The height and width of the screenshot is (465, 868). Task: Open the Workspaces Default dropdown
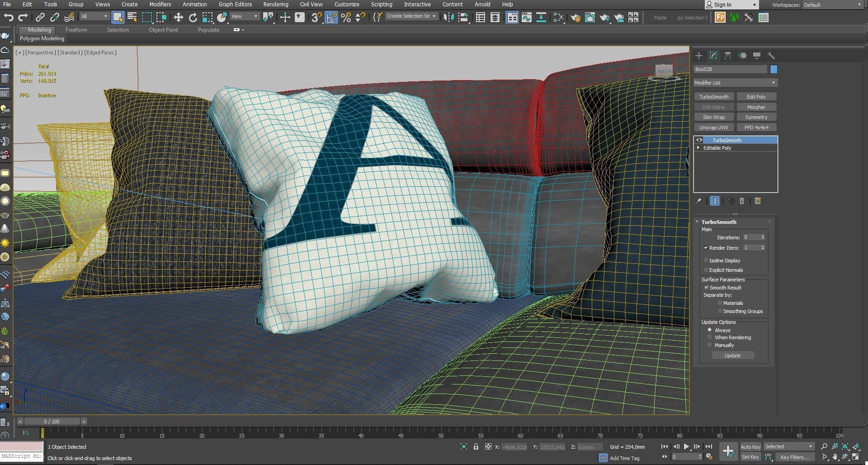pos(832,5)
